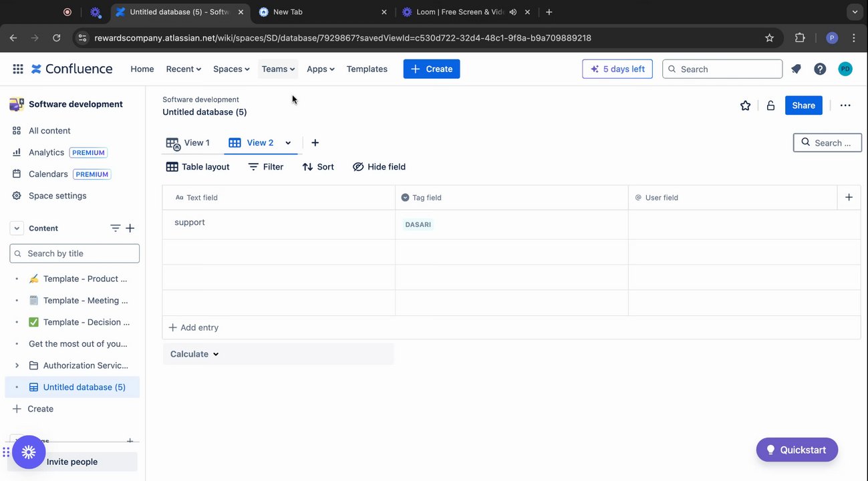Collapse the Content section chevron
This screenshot has width=868, height=481.
[x=17, y=228]
